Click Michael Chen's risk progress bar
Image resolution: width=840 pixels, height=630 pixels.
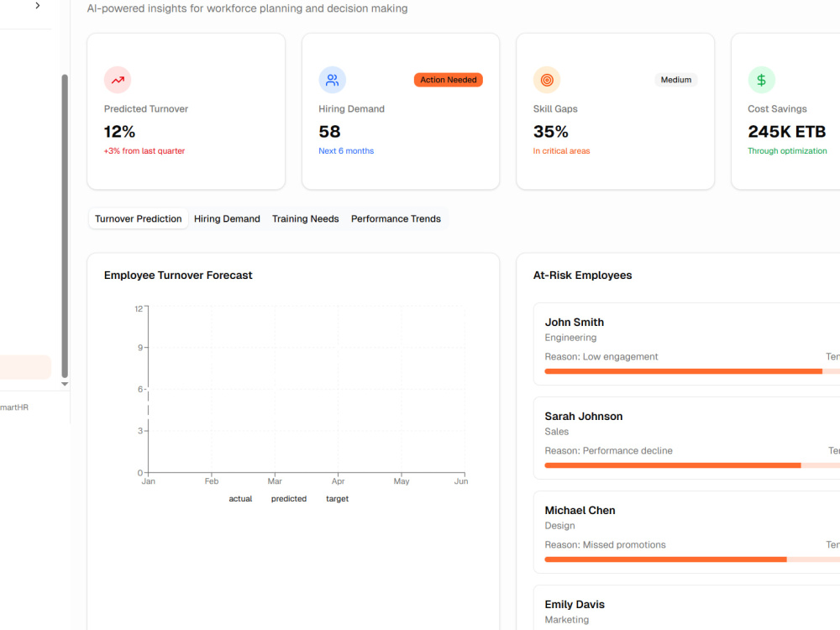pos(692,559)
